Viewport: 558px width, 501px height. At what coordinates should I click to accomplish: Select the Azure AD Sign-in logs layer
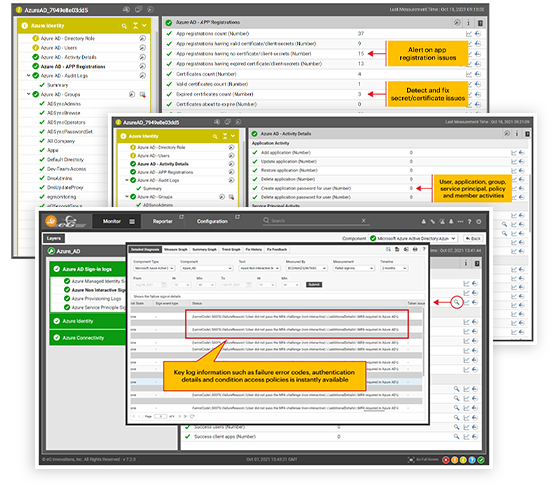pos(88,269)
